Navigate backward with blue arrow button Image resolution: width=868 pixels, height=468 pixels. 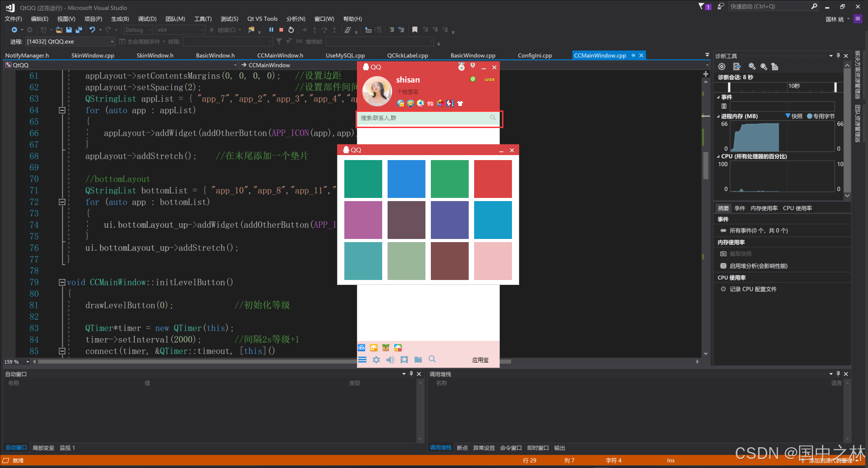(14, 30)
